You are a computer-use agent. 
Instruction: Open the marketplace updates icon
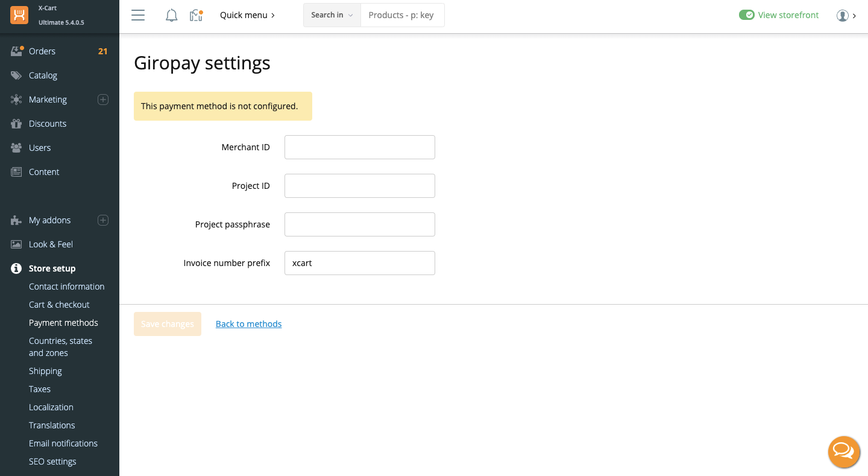[196, 15]
